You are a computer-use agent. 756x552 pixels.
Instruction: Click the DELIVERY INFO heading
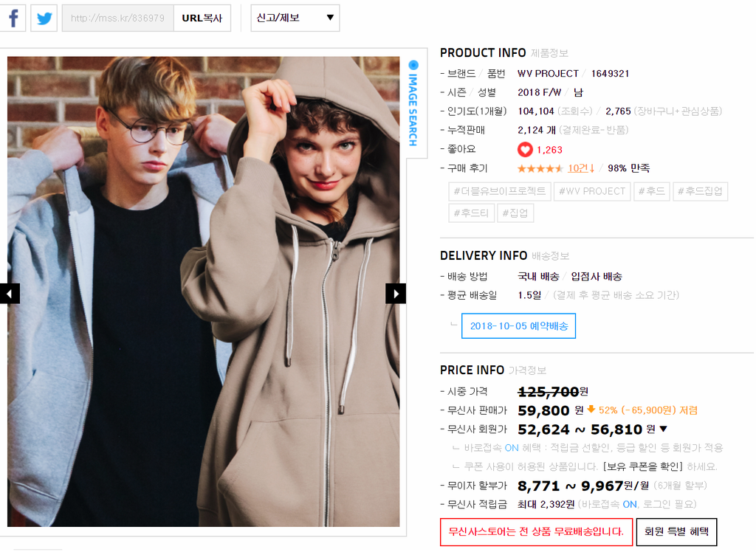(x=484, y=255)
